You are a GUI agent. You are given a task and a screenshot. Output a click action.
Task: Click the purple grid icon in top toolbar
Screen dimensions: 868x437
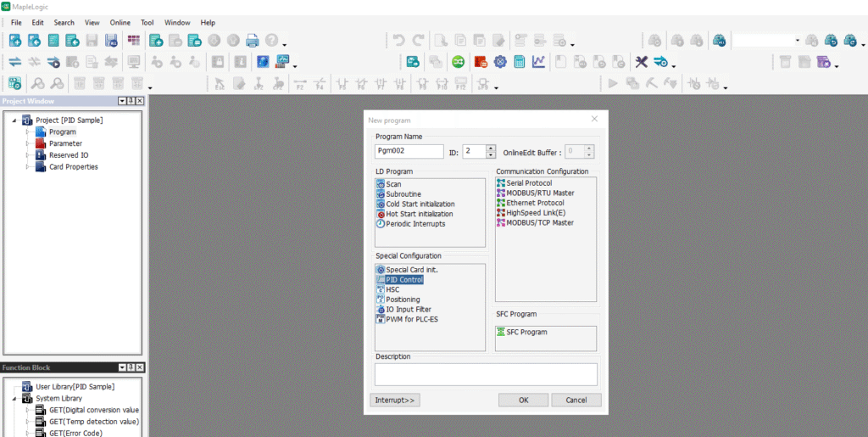click(x=133, y=40)
